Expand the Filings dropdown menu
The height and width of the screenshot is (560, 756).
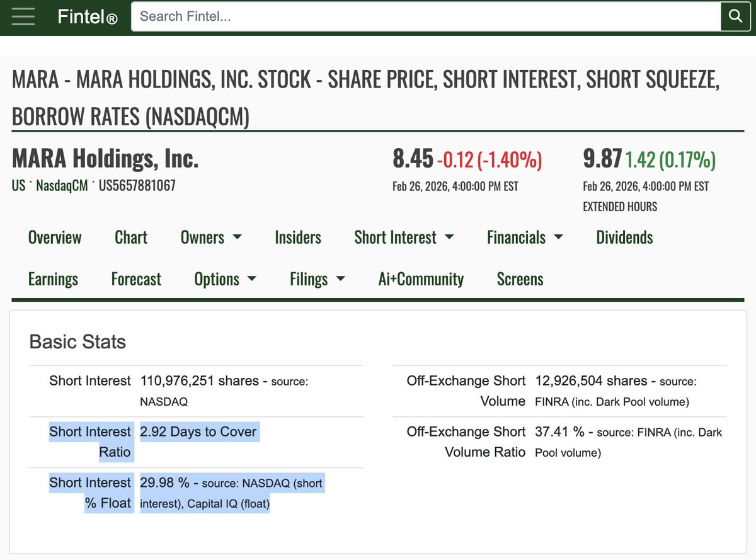[318, 279]
